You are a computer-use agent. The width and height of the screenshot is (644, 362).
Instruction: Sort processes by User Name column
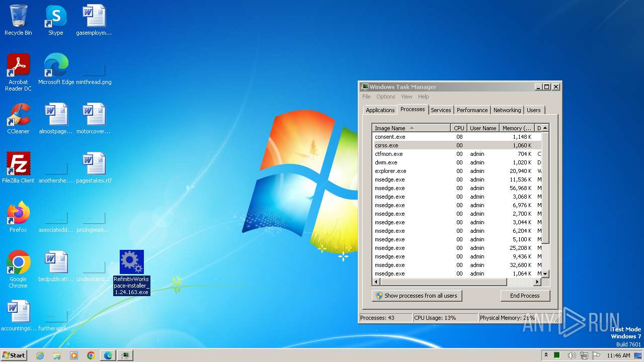(483, 128)
